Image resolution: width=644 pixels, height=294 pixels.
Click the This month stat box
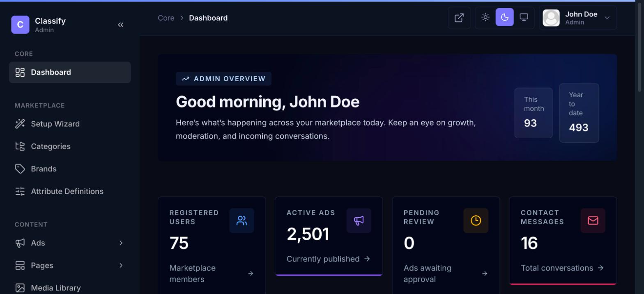534,113
